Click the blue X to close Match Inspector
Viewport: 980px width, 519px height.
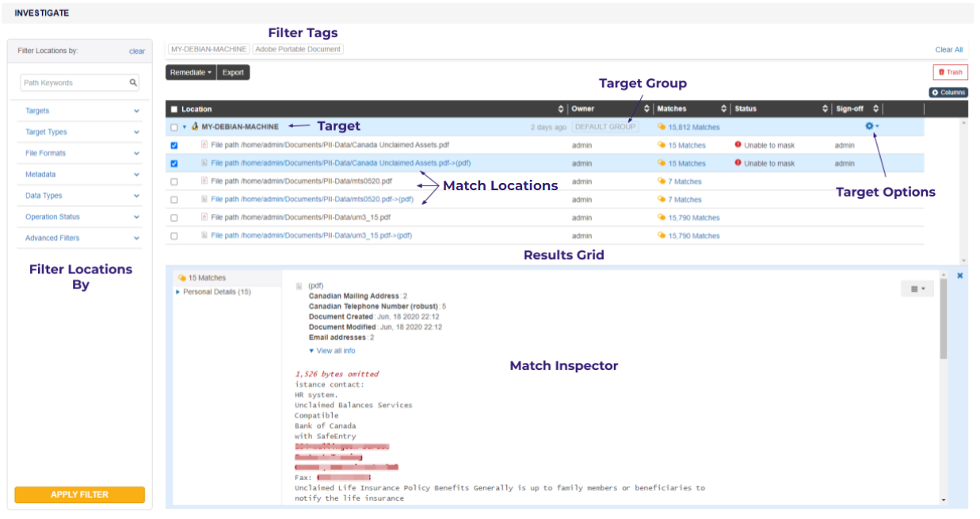click(x=960, y=276)
